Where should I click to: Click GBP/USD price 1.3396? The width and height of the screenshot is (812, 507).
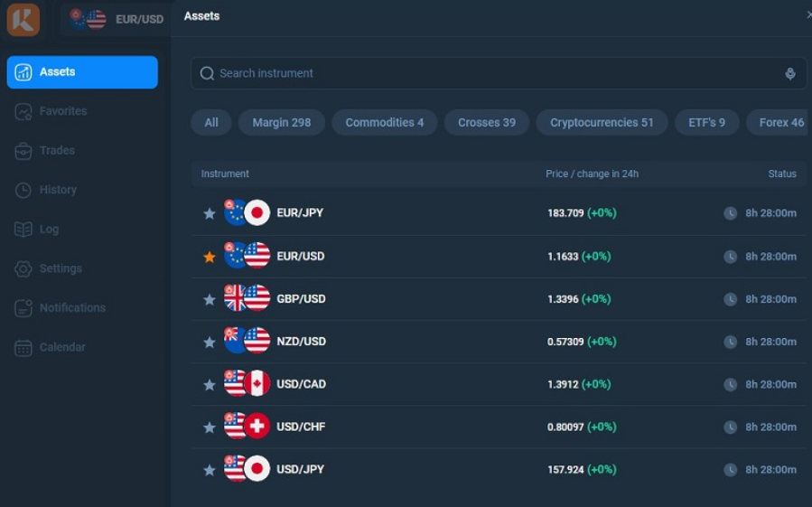click(563, 299)
